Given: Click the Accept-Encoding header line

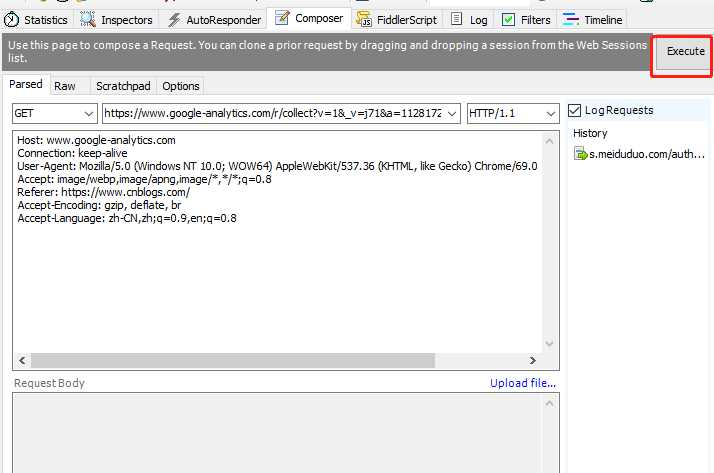Looking at the screenshot, I should pyautogui.click(x=99, y=205).
